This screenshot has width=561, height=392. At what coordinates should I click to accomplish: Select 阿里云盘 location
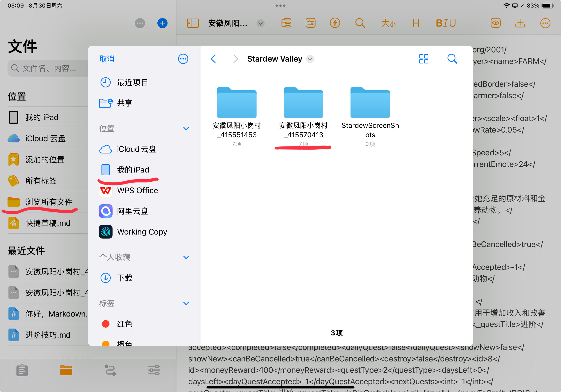click(144, 211)
